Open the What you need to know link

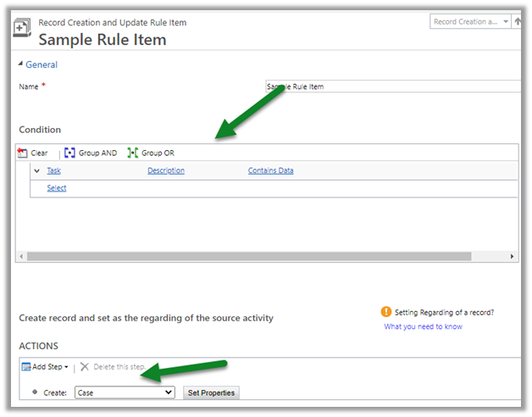click(423, 326)
